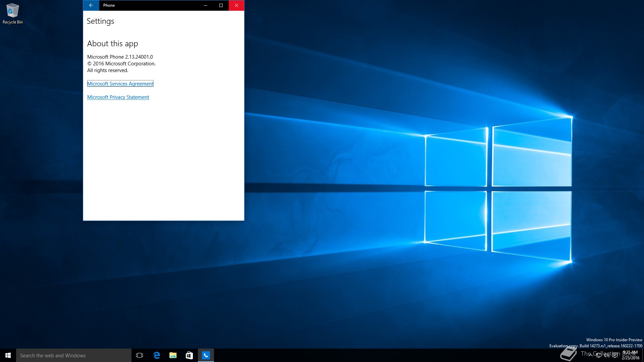
Task: Go back using the Phone app arrow
Action: [91, 5]
